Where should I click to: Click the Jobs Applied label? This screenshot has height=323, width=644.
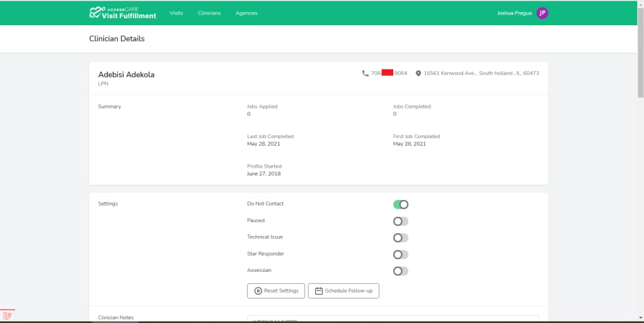tap(262, 107)
